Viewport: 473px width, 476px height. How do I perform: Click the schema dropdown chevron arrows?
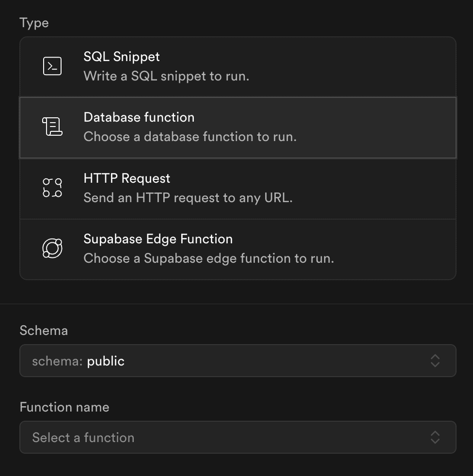click(x=435, y=361)
